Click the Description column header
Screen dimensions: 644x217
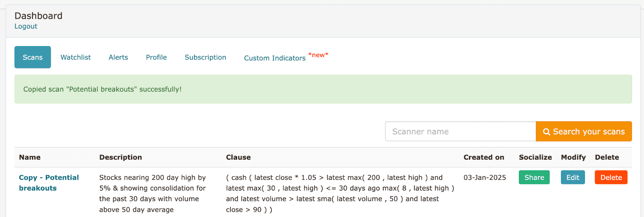tap(121, 157)
